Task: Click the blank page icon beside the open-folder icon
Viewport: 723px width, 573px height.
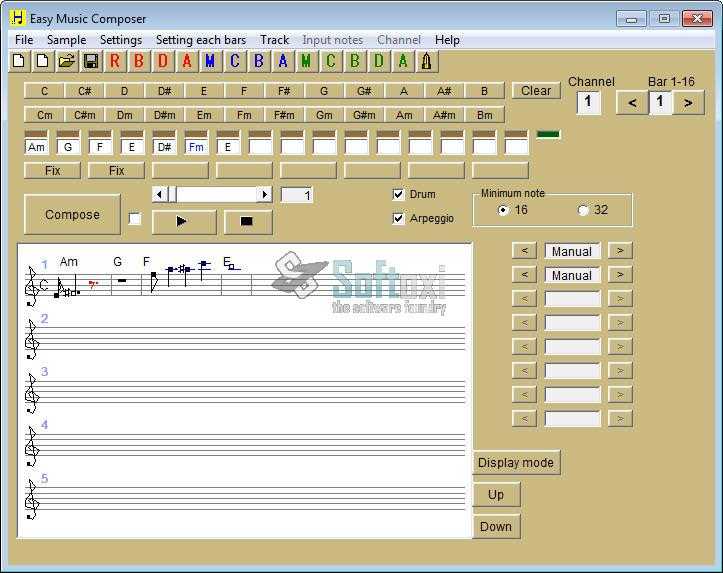Action: 43,61
